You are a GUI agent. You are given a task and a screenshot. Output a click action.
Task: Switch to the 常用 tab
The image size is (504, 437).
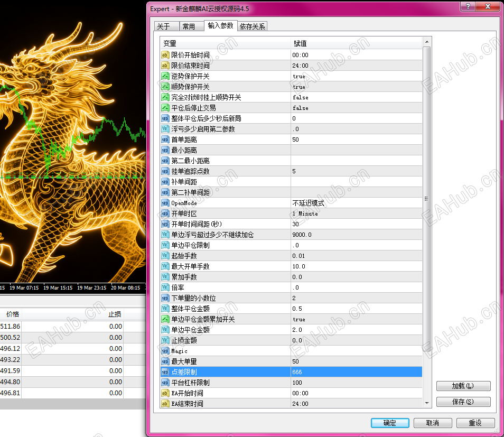tap(192, 26)
